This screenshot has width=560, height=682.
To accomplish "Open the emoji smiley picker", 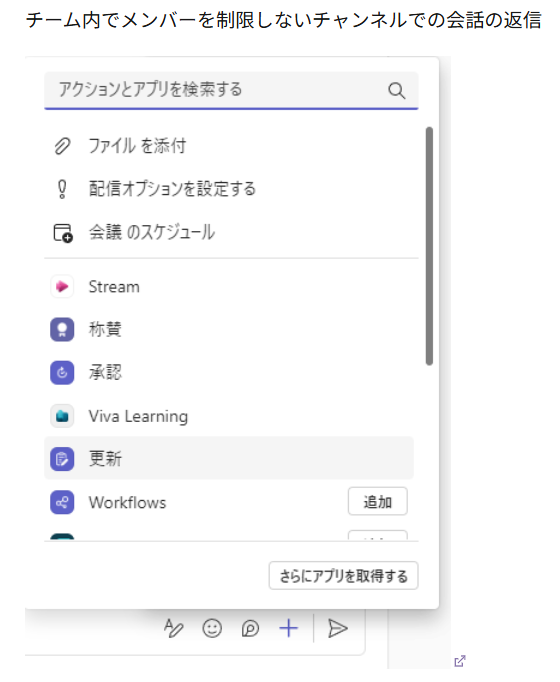I will click(x=212, y=628).
